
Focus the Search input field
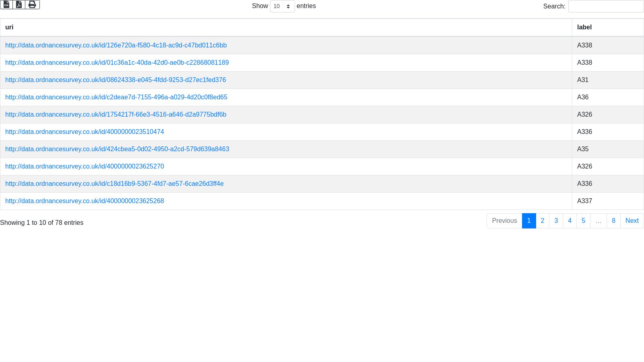click(606, 6)
